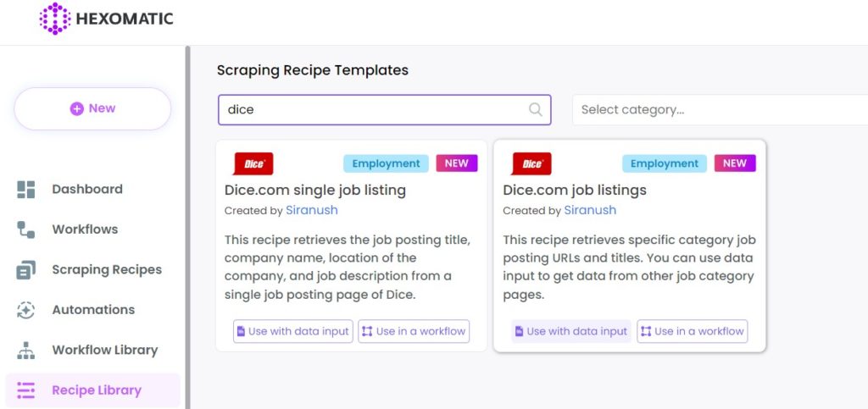Use Dice.com job listings in a workflow
The width and height of the screenshot is (868, 409).
click(x=692, y=331)
